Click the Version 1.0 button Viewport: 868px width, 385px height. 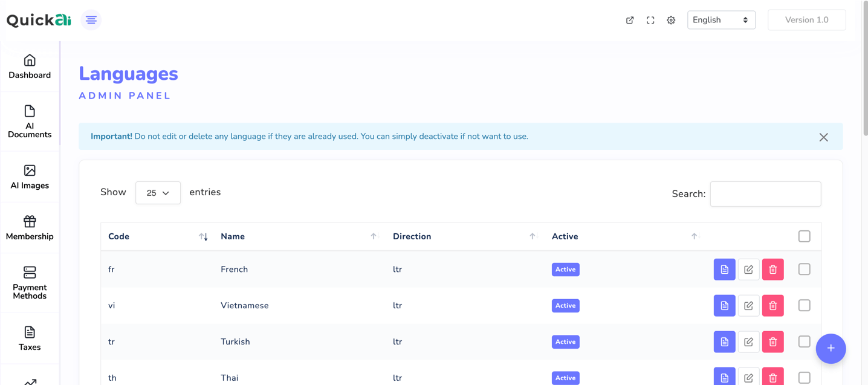[806, 20]
